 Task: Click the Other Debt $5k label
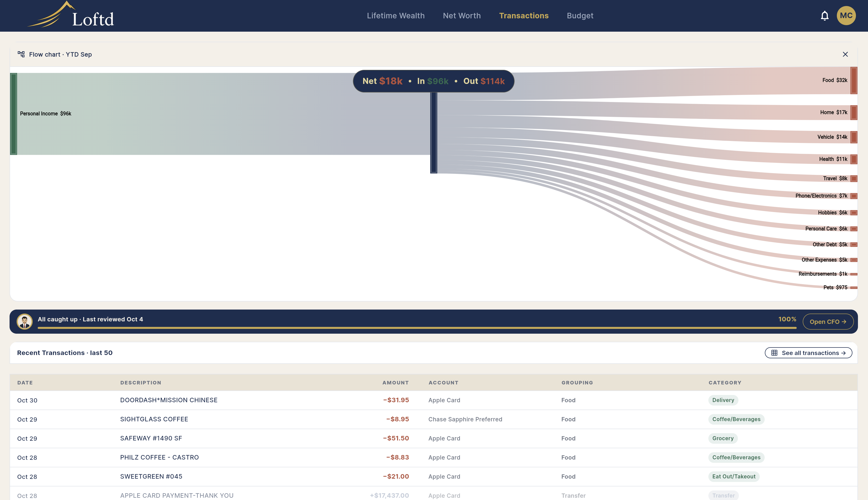(830, 244)
